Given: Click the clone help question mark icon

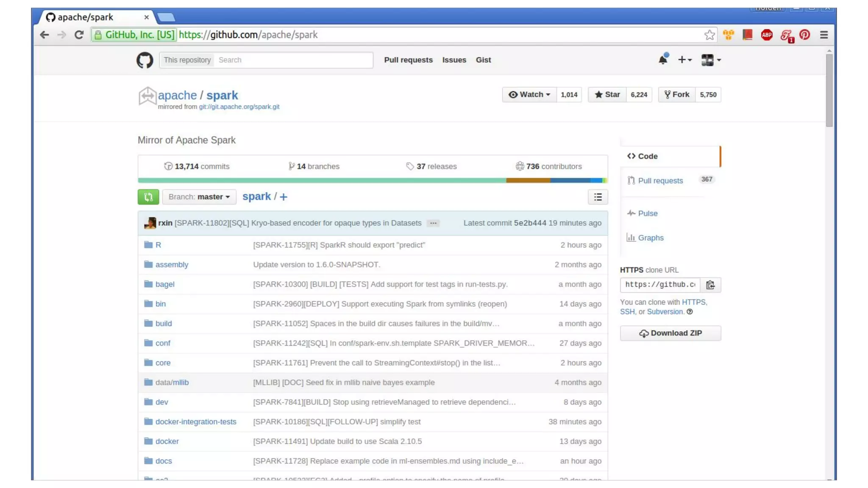Looking at the screenshot, I should [690, 312].
